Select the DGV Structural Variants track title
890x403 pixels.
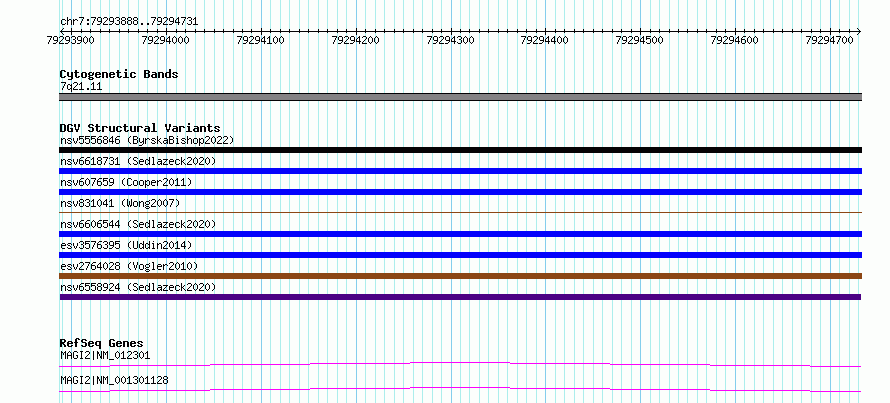pyautogui.click(x=140, y=128)
